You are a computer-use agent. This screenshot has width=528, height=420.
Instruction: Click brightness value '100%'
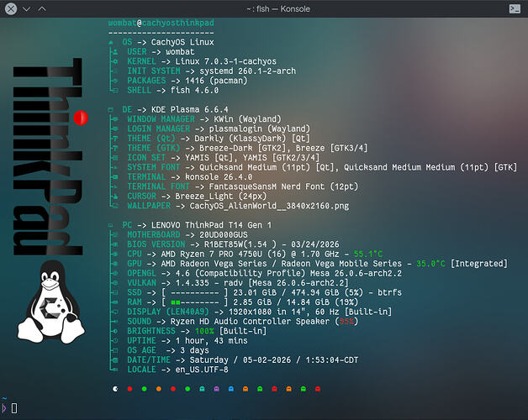[204, 331]
